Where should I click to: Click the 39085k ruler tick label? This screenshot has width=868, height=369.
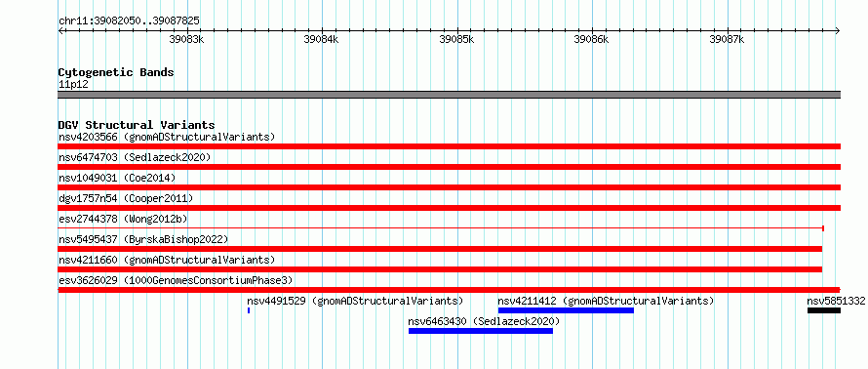coord(456,39)
